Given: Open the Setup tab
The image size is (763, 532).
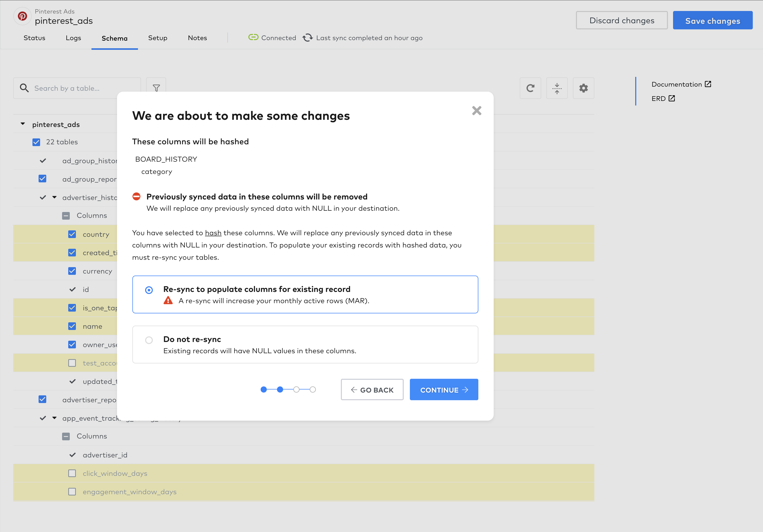Looking at the screenshot, I should (157, 38).
